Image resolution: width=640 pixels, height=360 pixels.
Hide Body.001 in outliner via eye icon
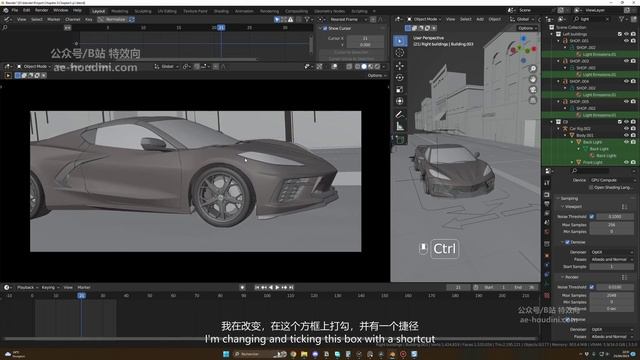coord(626,135)
